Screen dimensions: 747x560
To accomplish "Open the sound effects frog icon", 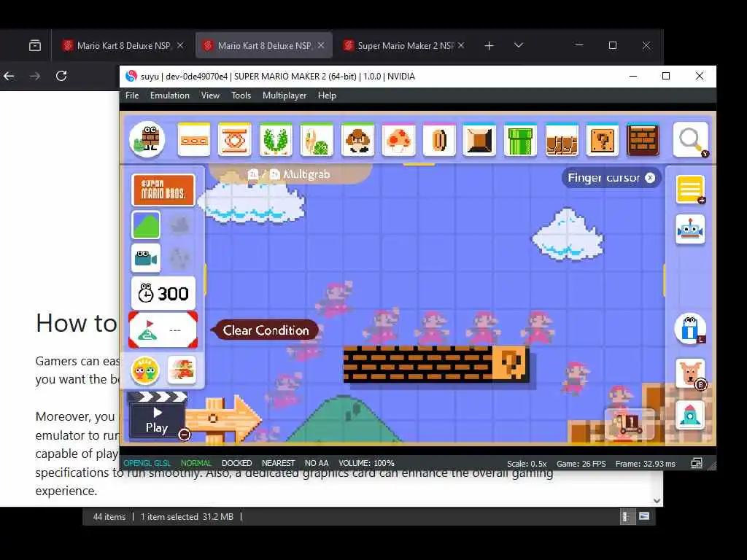I will pos(145,370).
